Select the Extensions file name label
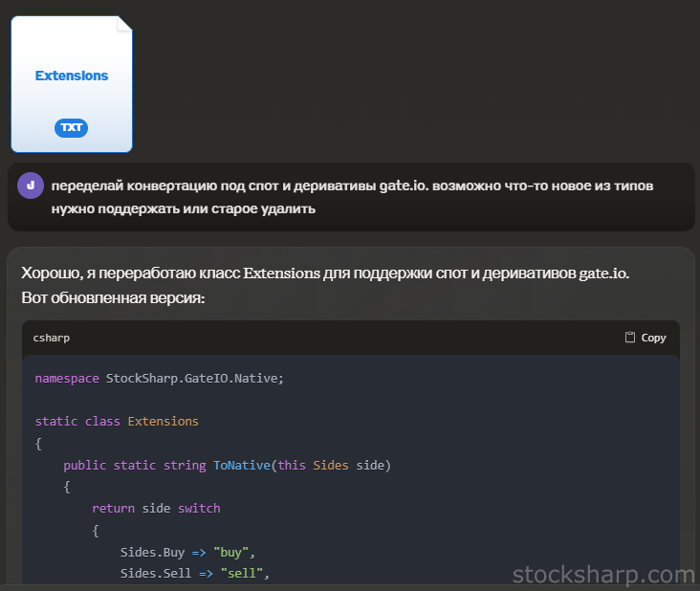 click(x=72, y=76)
